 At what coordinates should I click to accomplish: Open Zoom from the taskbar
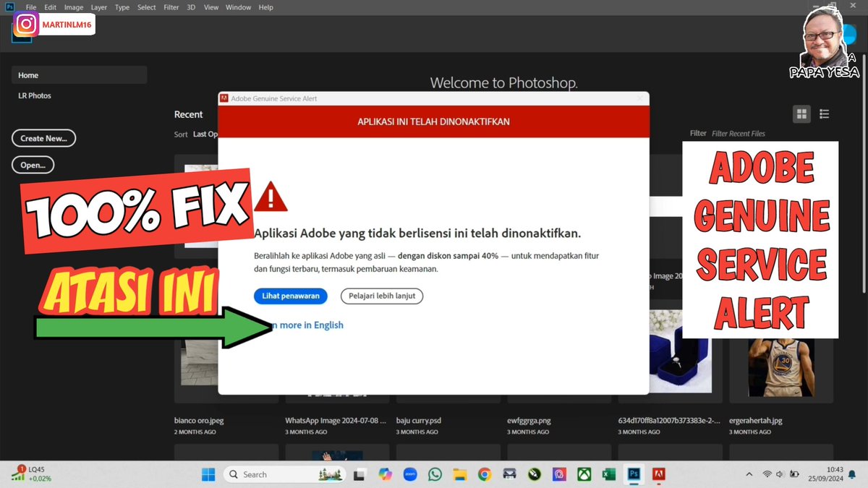click(409, 474)
